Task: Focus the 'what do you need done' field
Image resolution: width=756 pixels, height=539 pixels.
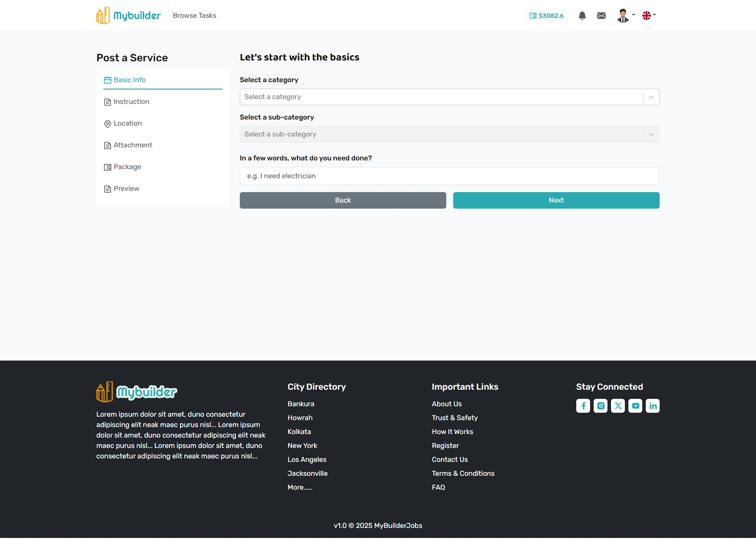Action: tap(449, 176)
